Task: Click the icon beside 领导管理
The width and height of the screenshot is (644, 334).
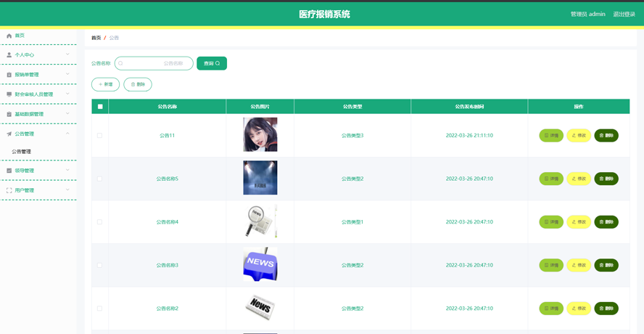Action: pos(9,171)
